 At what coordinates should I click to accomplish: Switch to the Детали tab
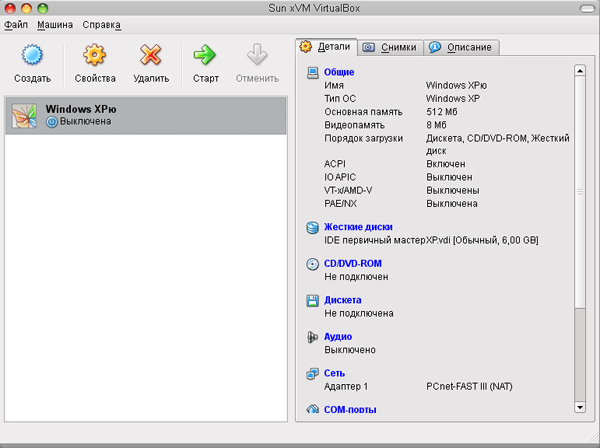(x=326, y=47)
